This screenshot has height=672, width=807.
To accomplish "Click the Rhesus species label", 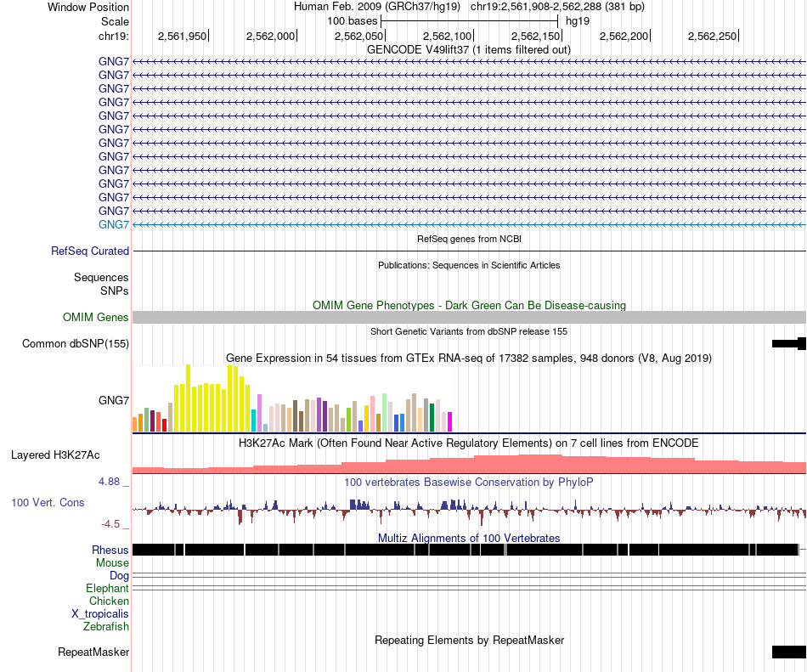I will (110, 550).
